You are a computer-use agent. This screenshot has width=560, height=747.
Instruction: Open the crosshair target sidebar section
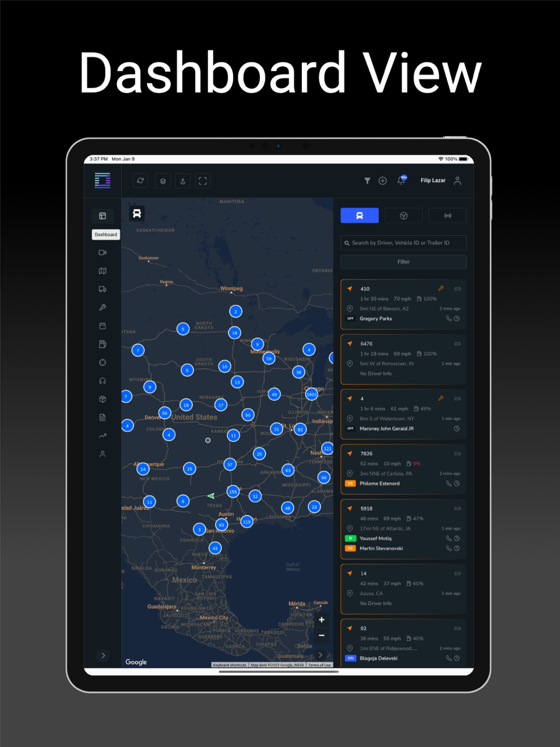pyautogui.click(x=102, y=362)
